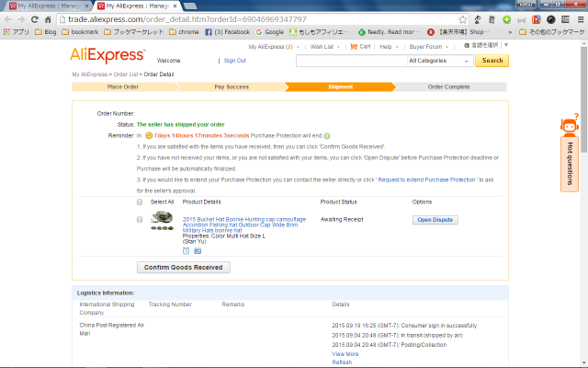Screen dimensions: 588x368
Task: Click View More logistics link
Action: [345, 354]
